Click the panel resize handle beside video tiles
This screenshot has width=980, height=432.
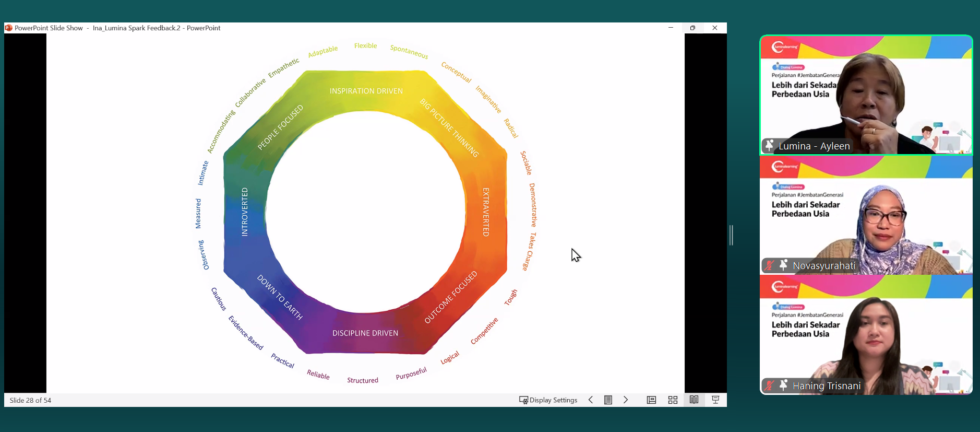[732, 235]
